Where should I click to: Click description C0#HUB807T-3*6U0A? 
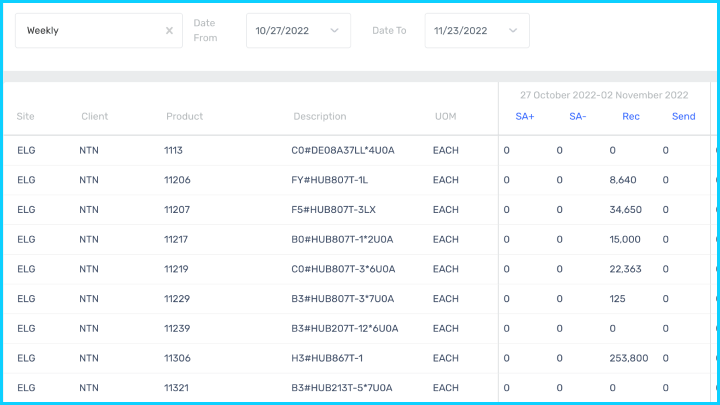(x=343, y=269)
